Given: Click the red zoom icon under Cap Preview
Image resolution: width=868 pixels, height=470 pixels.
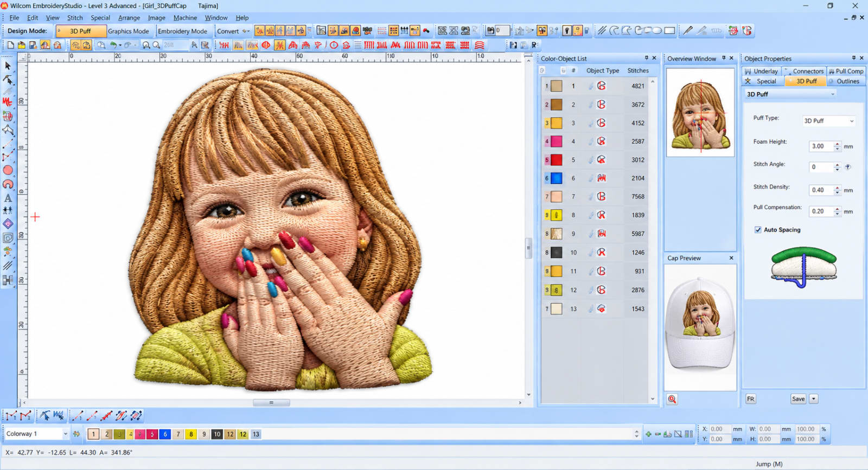Looking at the screenshot, I should 672,399.
